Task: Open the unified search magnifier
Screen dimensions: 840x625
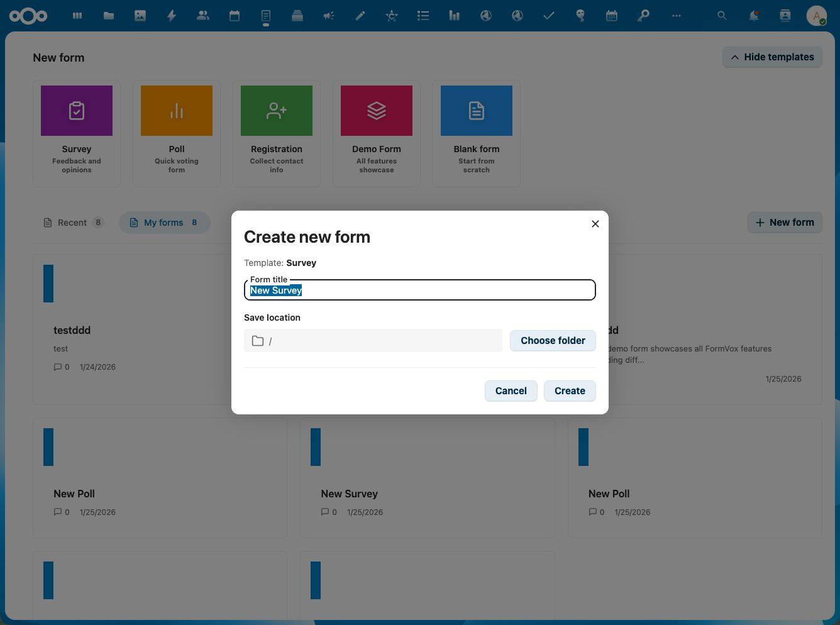Action: pyautogui.click(x=721, y=16)
